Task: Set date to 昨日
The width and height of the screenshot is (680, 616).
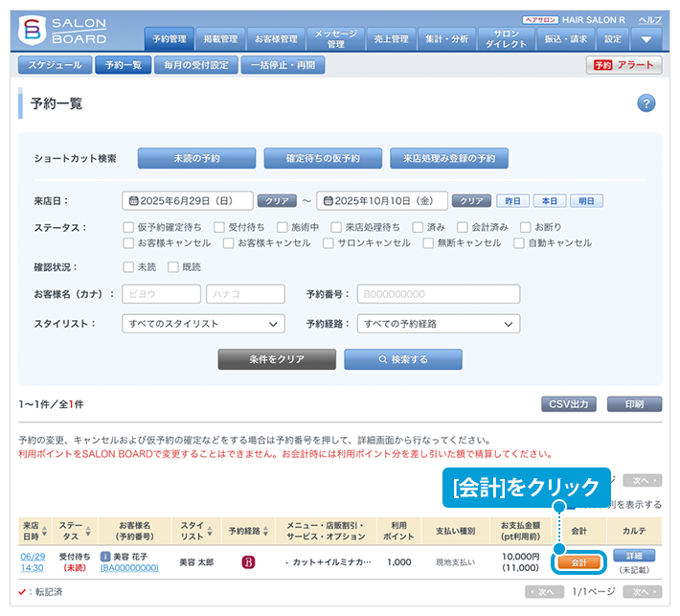Action: click(512, 201)
